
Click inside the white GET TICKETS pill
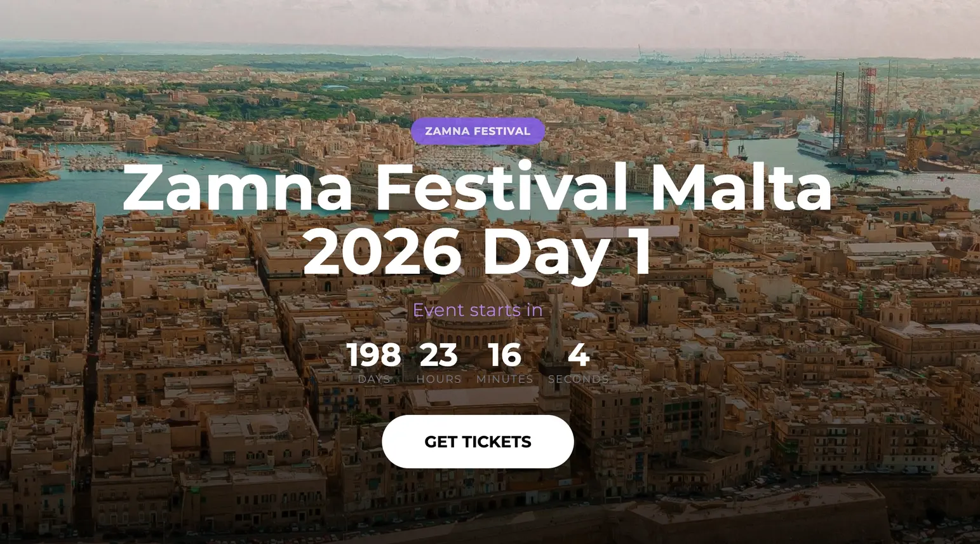[478, 442]
